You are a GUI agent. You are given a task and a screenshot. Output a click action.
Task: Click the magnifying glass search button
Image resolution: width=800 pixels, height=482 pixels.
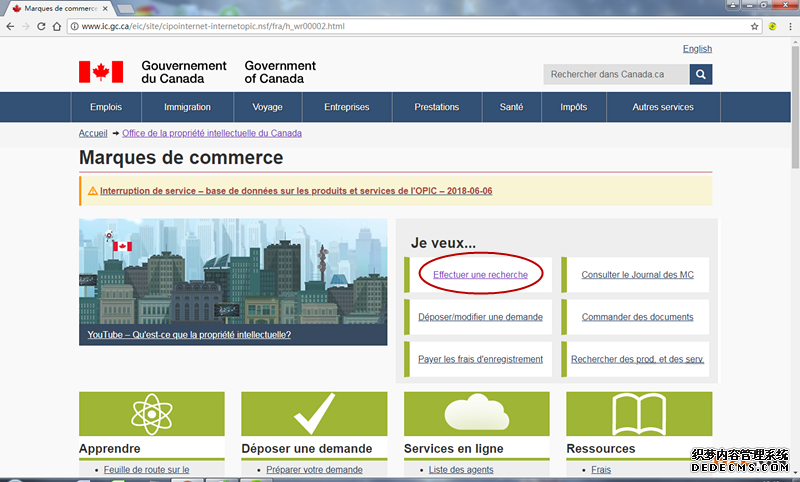tap(701, 74)
